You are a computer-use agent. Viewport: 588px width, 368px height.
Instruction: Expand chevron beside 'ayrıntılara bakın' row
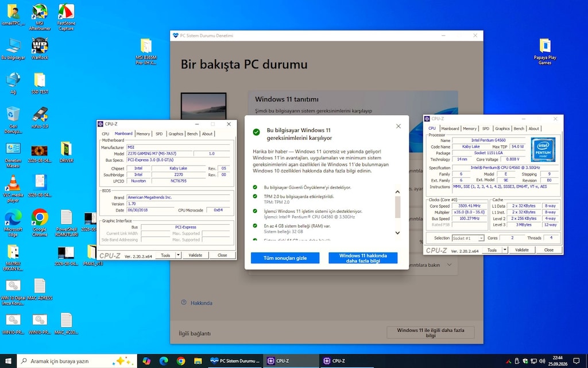tap(449, 264)
